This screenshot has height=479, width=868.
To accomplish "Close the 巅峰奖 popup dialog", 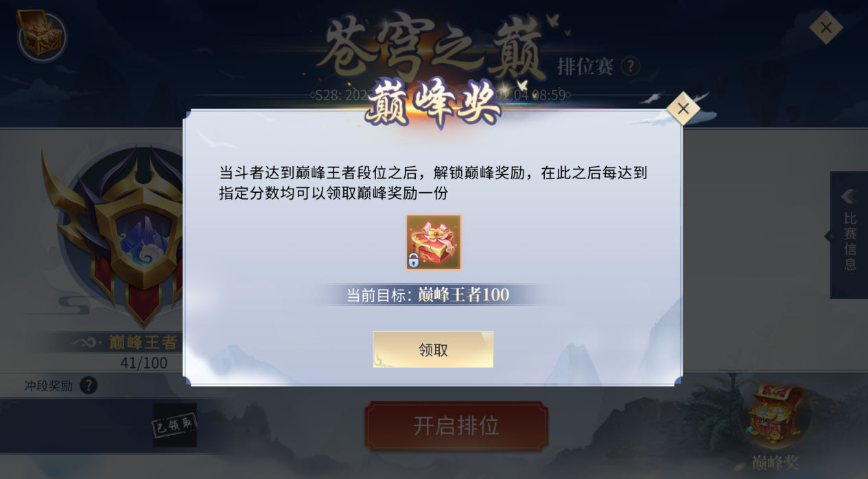I will click(683, 108).
